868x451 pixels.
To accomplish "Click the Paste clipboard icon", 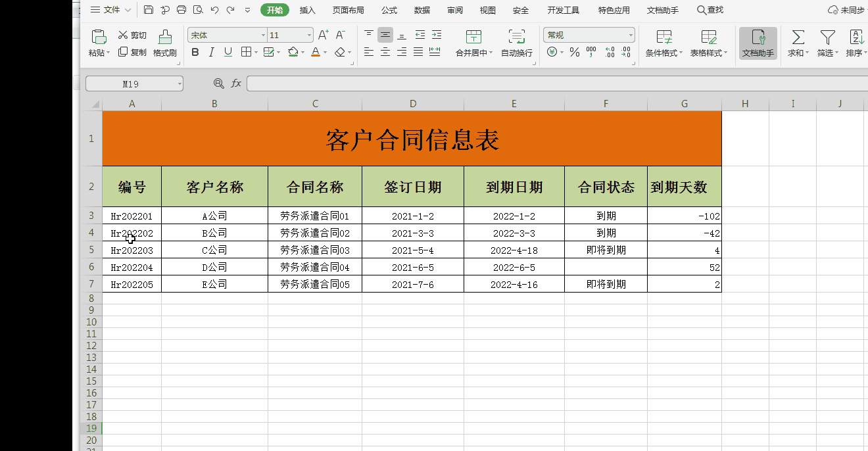I will (x=99, y=37).
